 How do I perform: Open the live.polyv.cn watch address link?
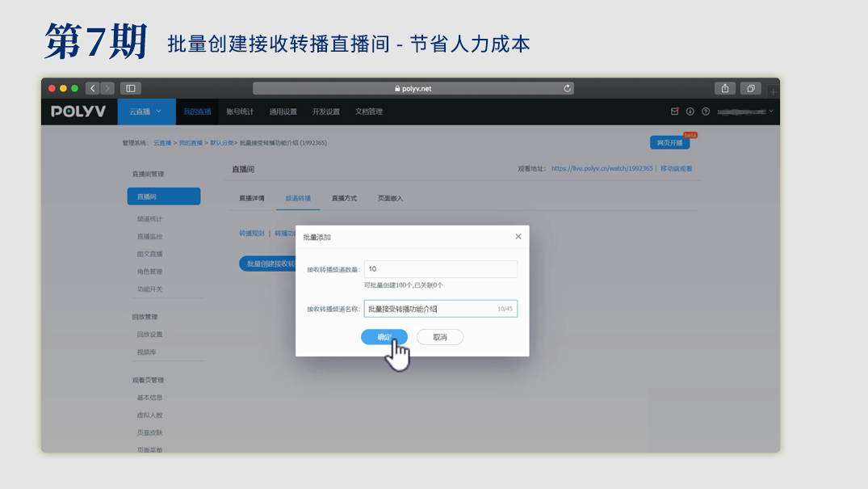coord(602,169)
